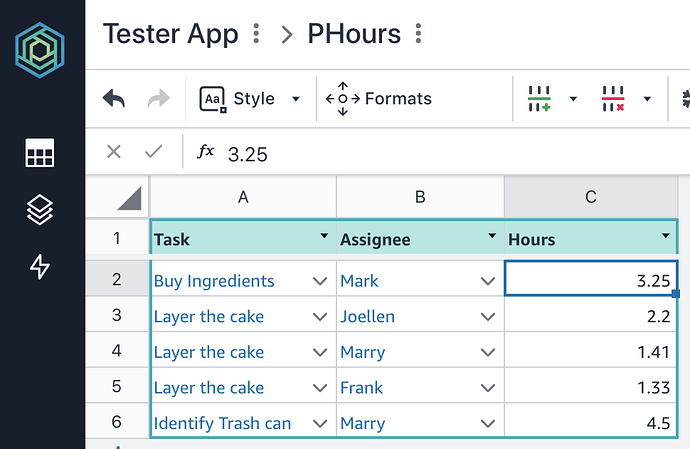Open the layers icon in sidebar
The width and height of the screenshot is (690, 449).
(40, 210)
